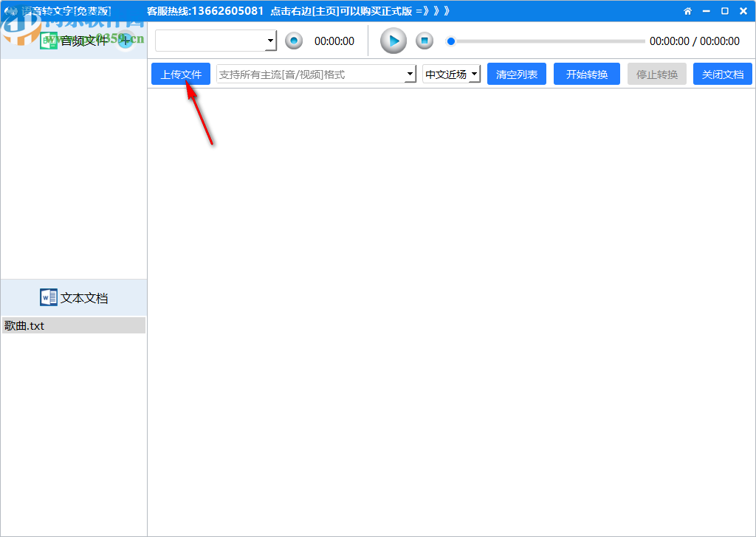Click the record button icon

294,41
